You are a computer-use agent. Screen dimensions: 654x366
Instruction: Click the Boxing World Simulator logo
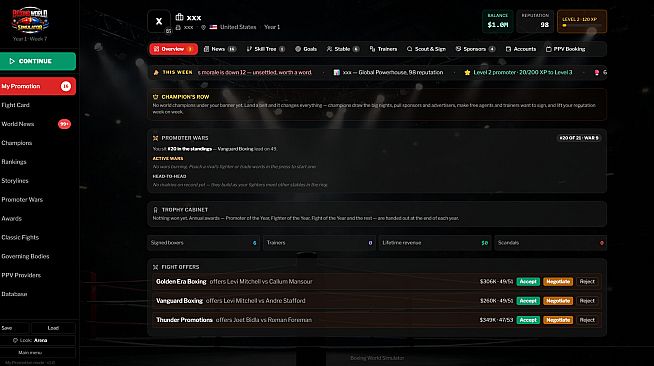(30, 20)
